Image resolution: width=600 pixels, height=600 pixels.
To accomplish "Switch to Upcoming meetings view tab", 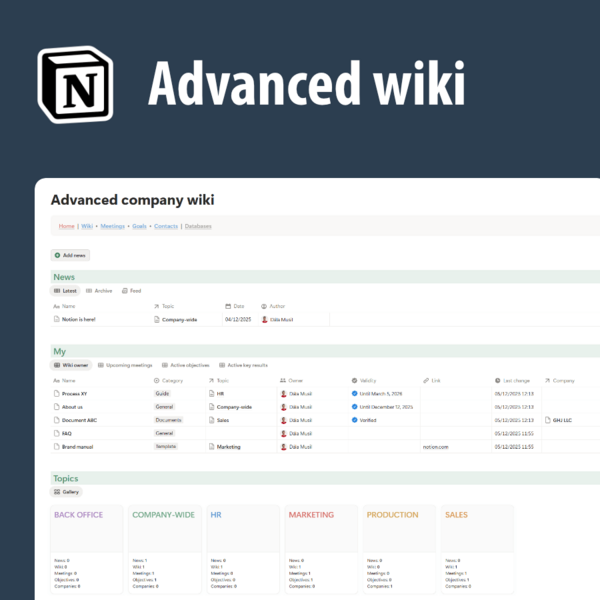I will point(125,365).
